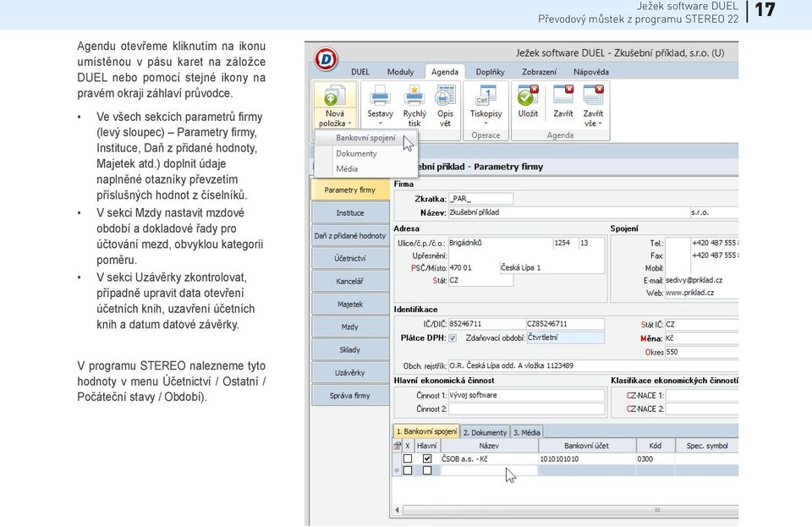Screen dimensions: 812x527
Task: Select the 1. Bankovní spojení tab
Action: tap(426, 431)
